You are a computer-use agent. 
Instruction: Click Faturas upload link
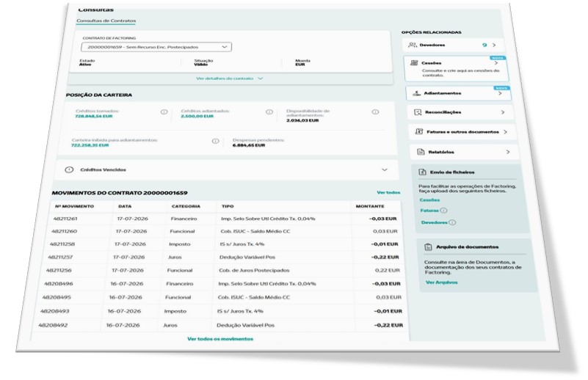tap(429, 211)
